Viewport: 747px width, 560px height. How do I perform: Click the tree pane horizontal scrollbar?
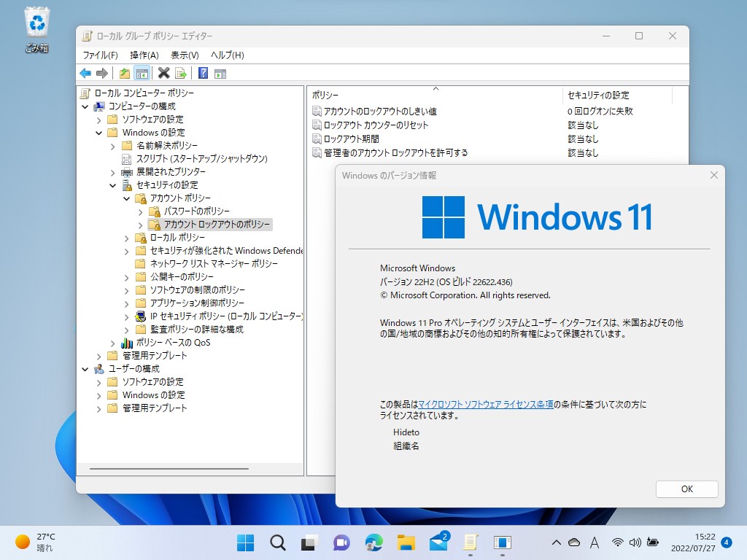point(169,469)
